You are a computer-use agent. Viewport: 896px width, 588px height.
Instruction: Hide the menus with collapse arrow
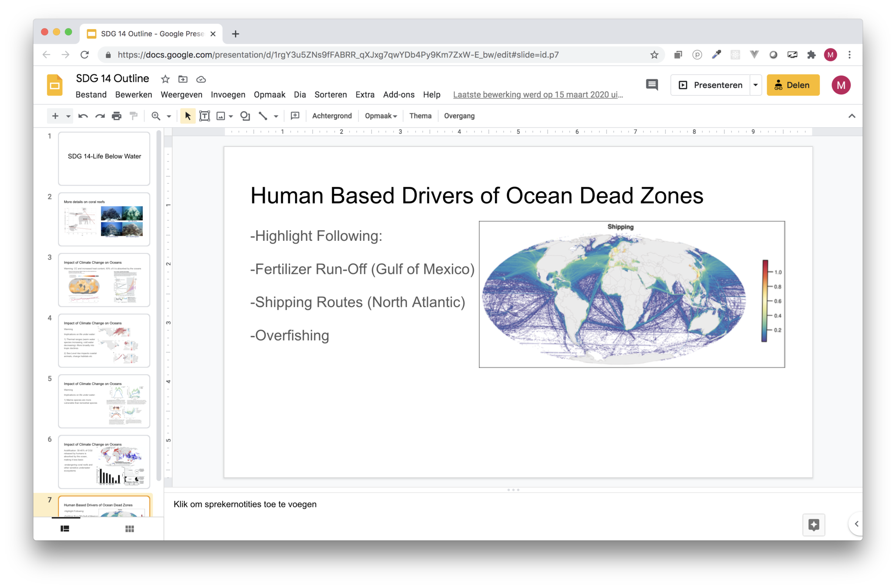pyautogui.click(x=852, y=116)
